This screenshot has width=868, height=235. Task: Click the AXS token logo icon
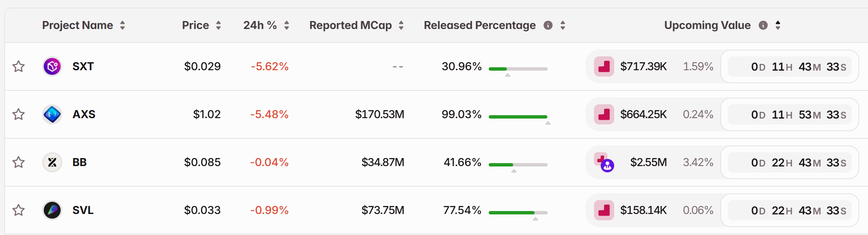[52, 114]
